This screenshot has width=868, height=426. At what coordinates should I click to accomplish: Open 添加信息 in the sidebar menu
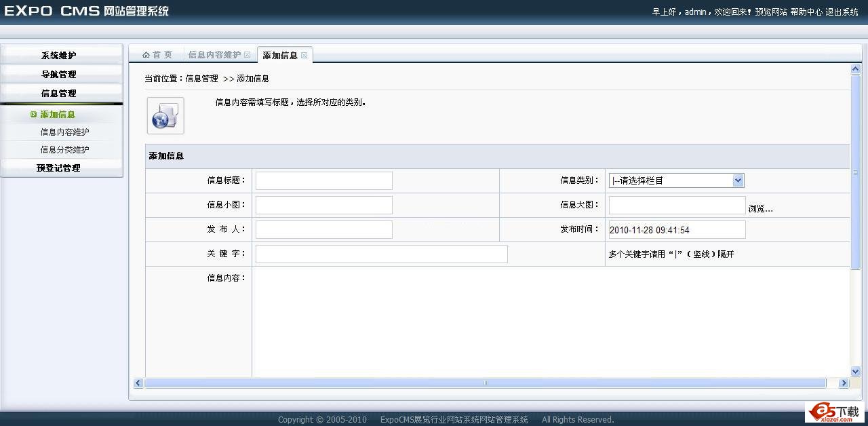[x=58, y=115]
